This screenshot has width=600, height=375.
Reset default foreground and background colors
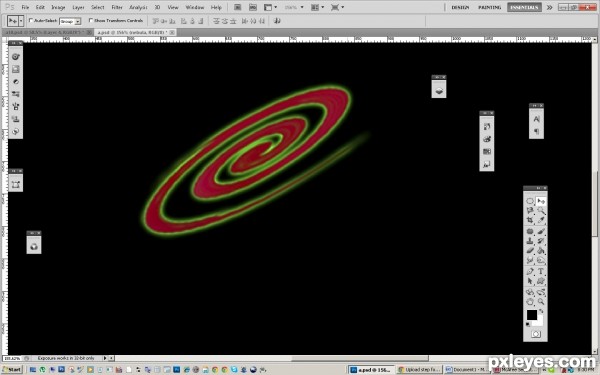click(528, 324)
